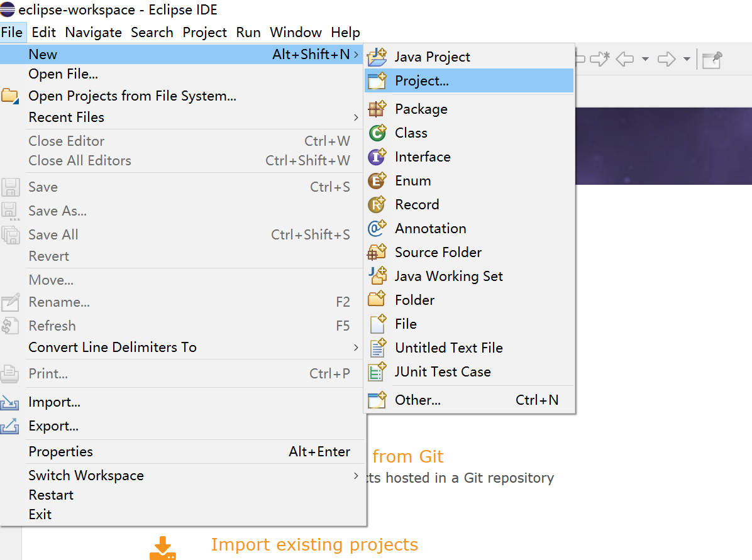Image resolution: width=752 pixels, height=560 pixels.
Task: Choose Record from New submenu
Action: 470,205
